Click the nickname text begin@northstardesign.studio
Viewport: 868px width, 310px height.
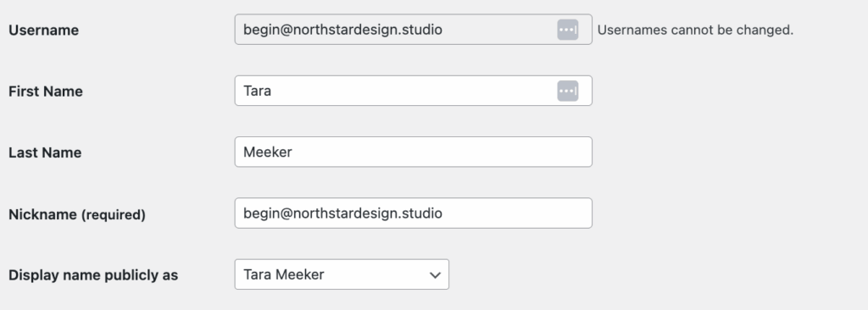pos(342,213)
